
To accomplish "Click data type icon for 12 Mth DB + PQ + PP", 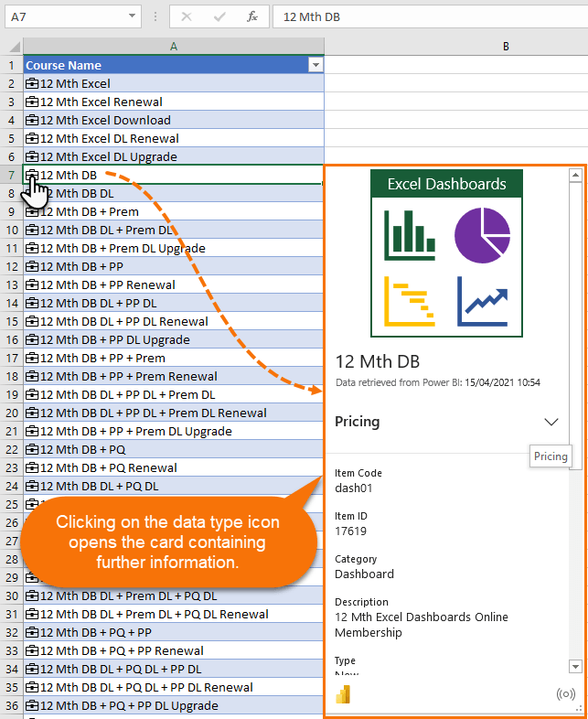I will (32, 633).
